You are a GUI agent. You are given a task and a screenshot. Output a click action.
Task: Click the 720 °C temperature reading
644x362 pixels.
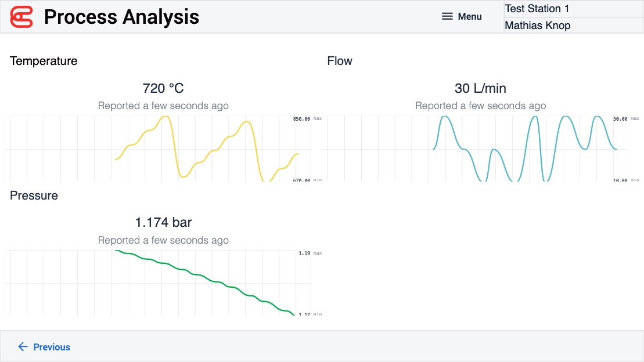[163, 88]
